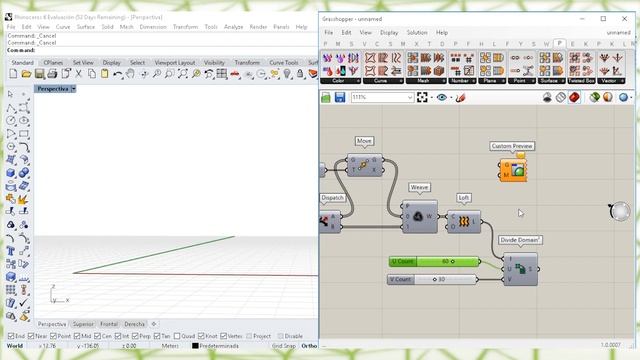
Task: Toggle the End osnap checkbox
Action: click(x=11, y=336)
